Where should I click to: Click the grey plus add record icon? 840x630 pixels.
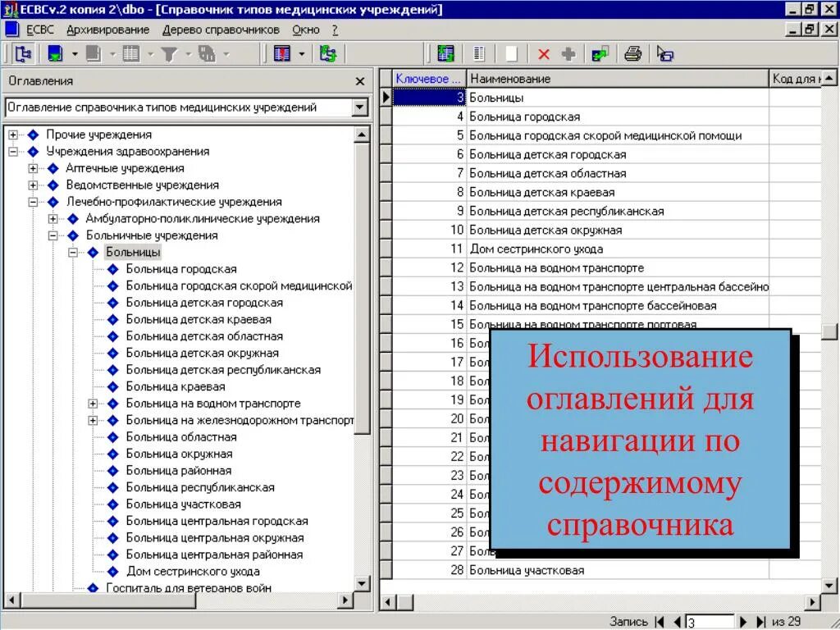coord(568,53)
